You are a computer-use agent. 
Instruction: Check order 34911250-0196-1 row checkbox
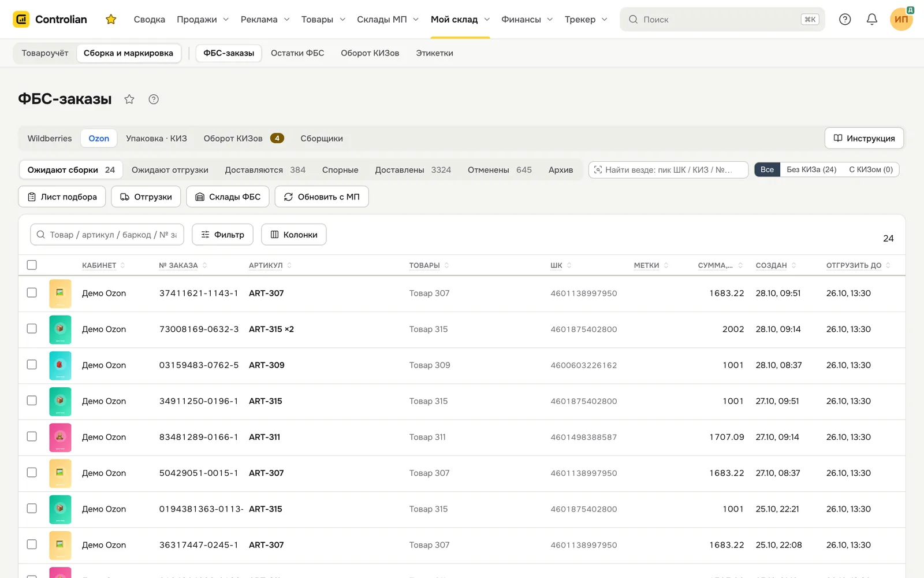click(32, 401)
